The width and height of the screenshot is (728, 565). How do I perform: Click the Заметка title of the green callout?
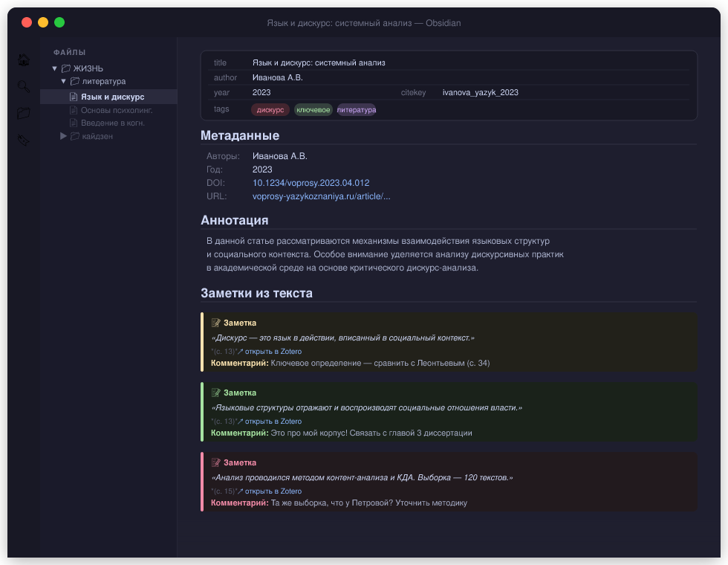[x=239, y=393]
